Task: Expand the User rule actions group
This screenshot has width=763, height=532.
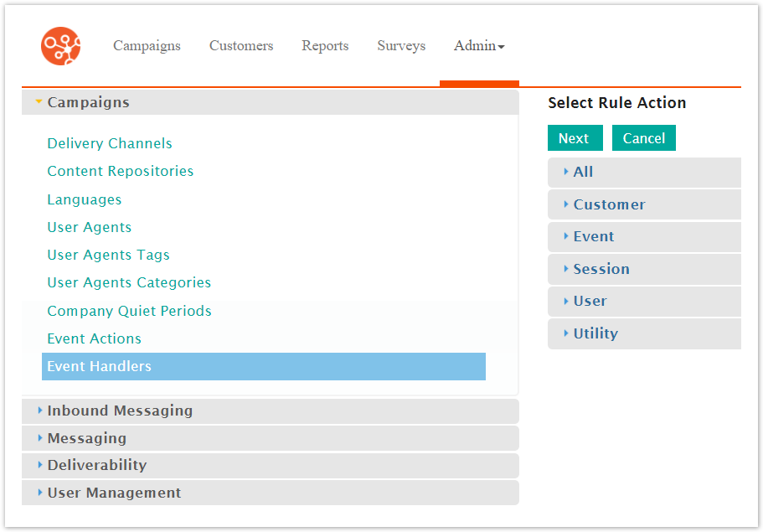Action: (644, 302)
